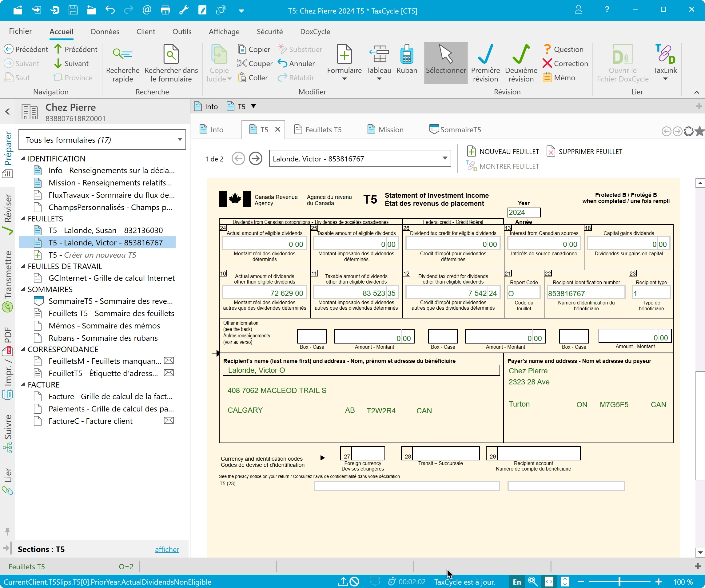Switch to the Données ribbon tab
The width and height of the screenshot is (705, 588).
click(x=105, y=32)
